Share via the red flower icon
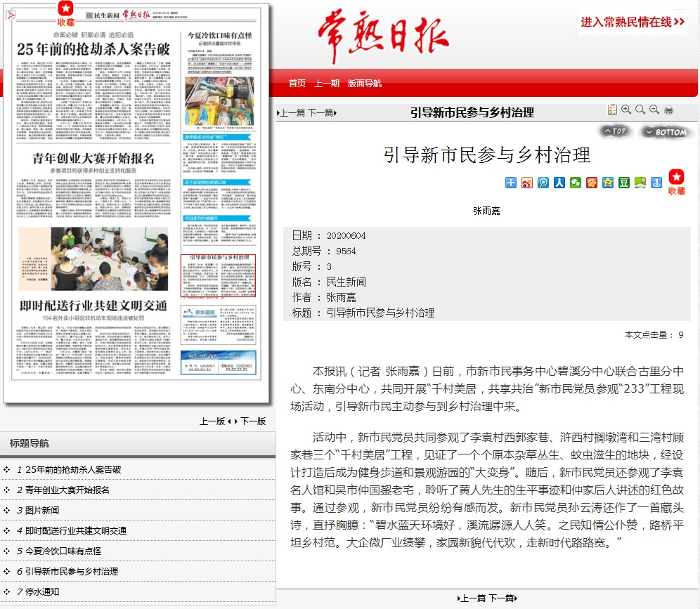 pos(592,183)
